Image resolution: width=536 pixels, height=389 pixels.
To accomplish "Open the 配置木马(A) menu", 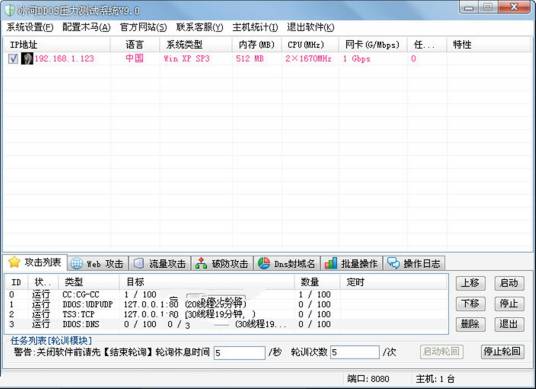I will pyautogui.click(x=86, y=27).
